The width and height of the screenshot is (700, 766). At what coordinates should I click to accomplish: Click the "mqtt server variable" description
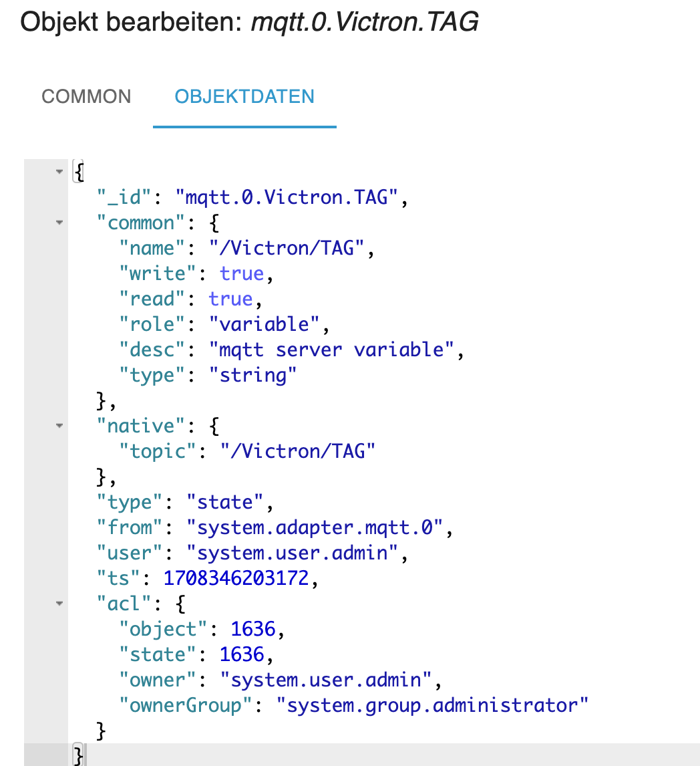click(x=331, y=350)
